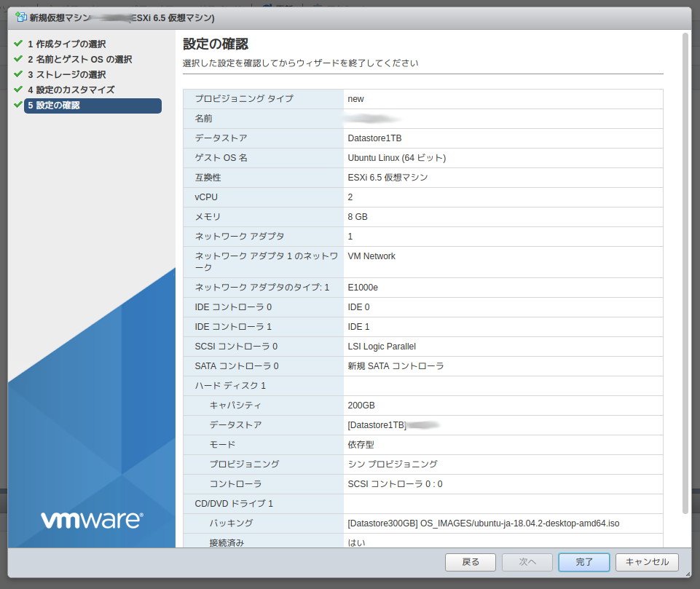Click the 次へ next button

click(x=527, y=562)
